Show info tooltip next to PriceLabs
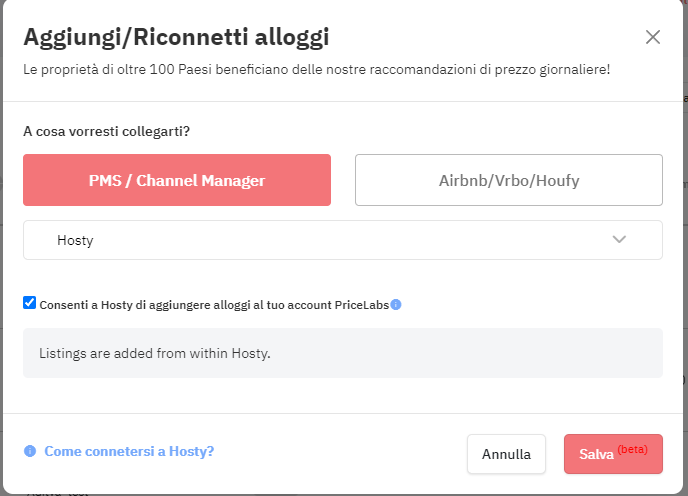The height and width of the screenshot is (496, 688). click(x=396, y=304)
